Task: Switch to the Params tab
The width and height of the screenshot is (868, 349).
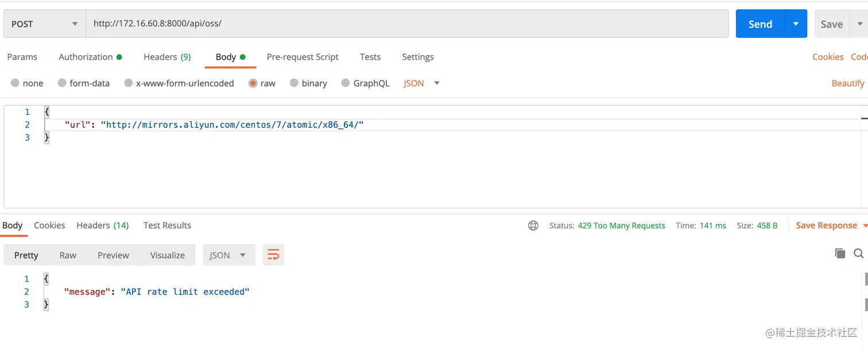Action: click(22, 57)
